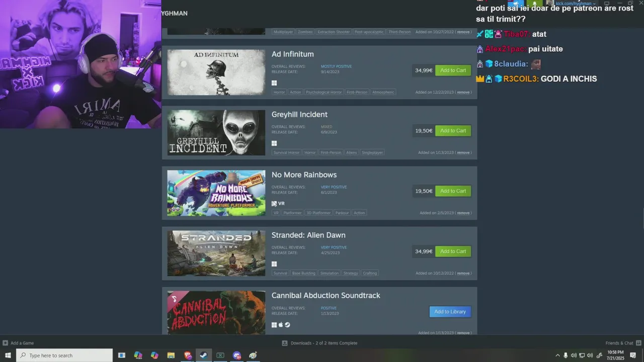
Task: Click the Windows icon on Stranded: Alien Dawn row
Action: tap(274, 264)
